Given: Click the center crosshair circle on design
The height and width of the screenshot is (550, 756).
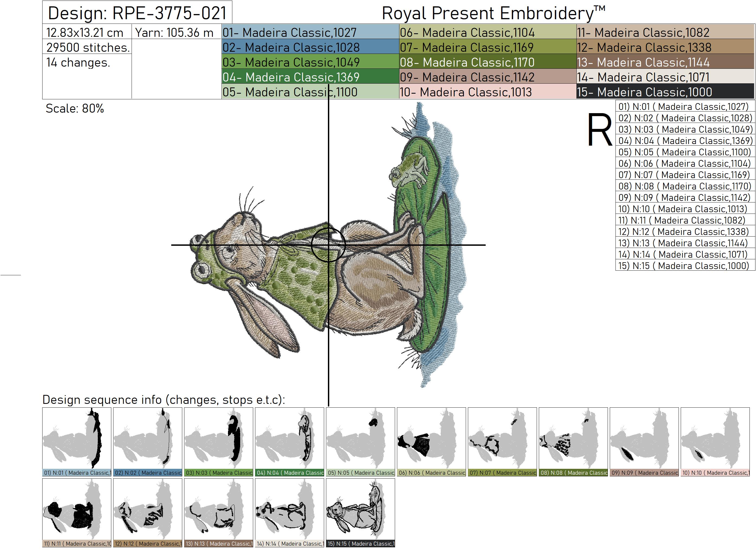Looking at the screenshot, I should (328, 245).
